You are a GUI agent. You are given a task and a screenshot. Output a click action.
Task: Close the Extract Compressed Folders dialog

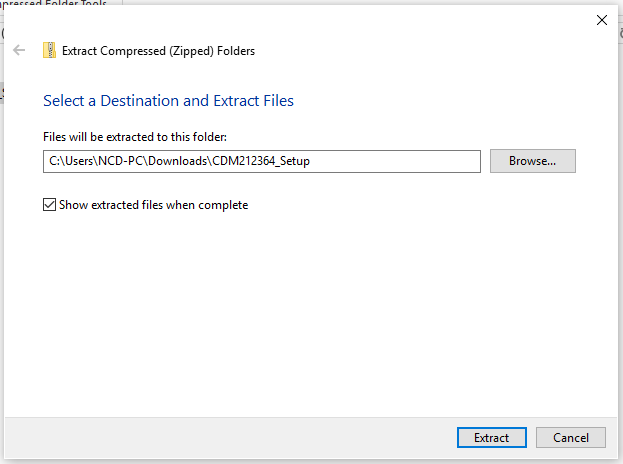coord(602,20)
